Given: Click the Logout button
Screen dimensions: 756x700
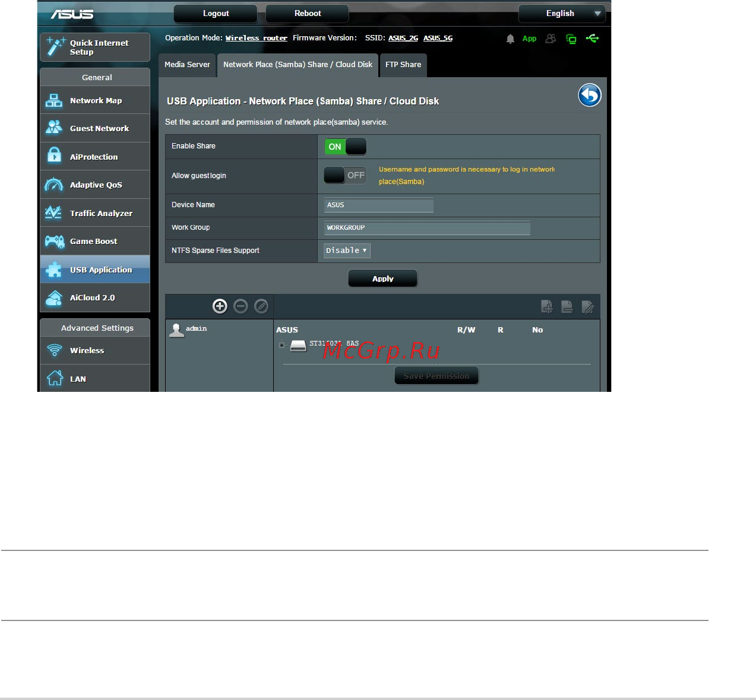Looking at the screenshot, I should [216, 14].
